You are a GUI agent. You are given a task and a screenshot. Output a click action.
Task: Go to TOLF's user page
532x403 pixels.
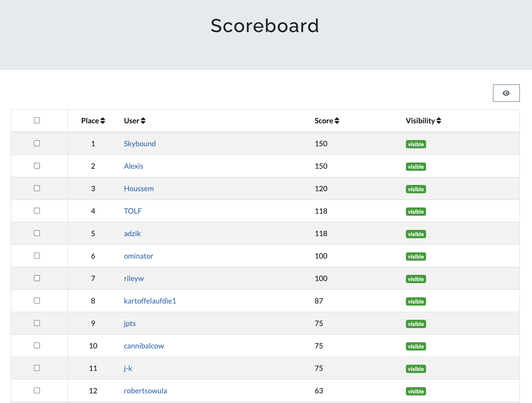tap(133, 211)
